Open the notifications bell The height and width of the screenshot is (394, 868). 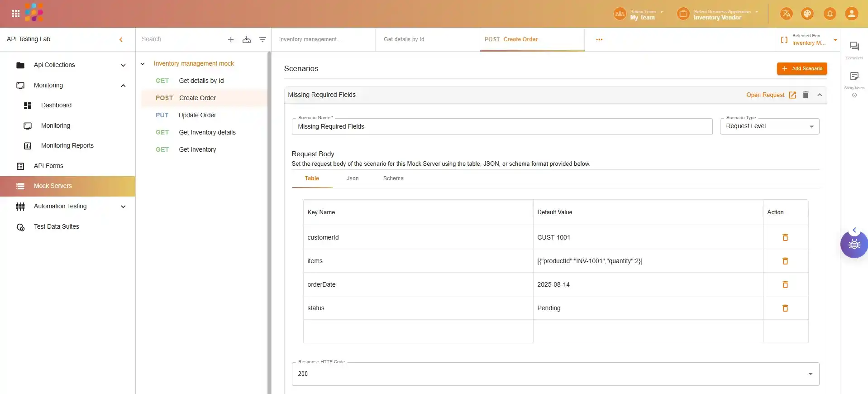pyautogui.click(x=830, y=14)
